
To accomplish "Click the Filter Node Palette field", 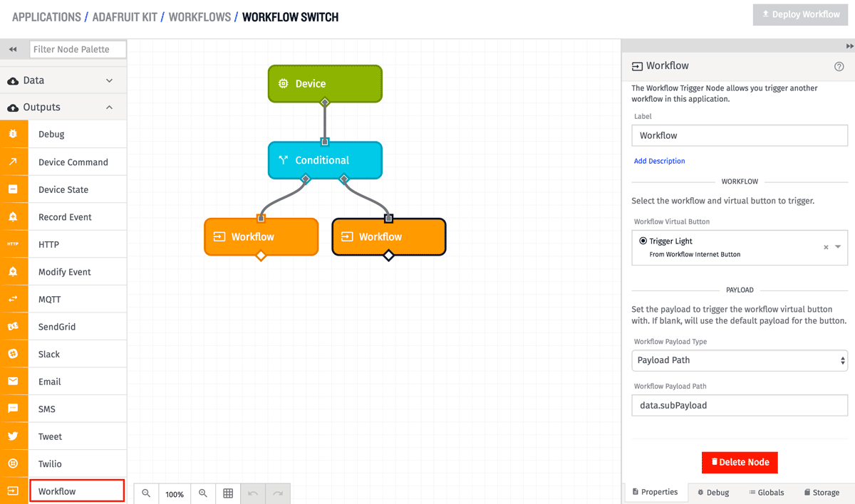I will tap(78, 49).
